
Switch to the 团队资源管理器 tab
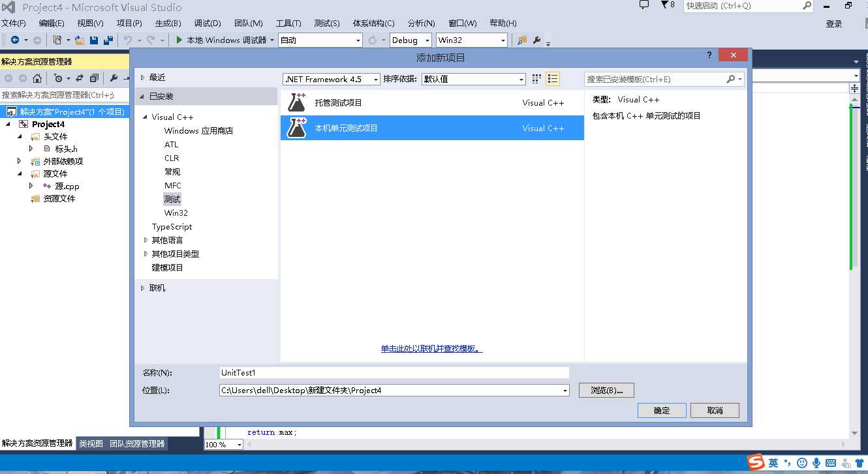(x=137, y=443)
